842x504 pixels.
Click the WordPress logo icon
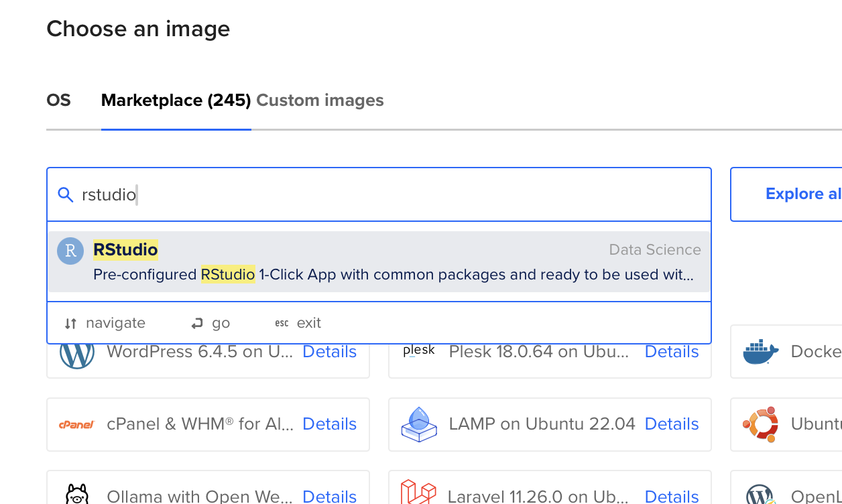point(76,353)
